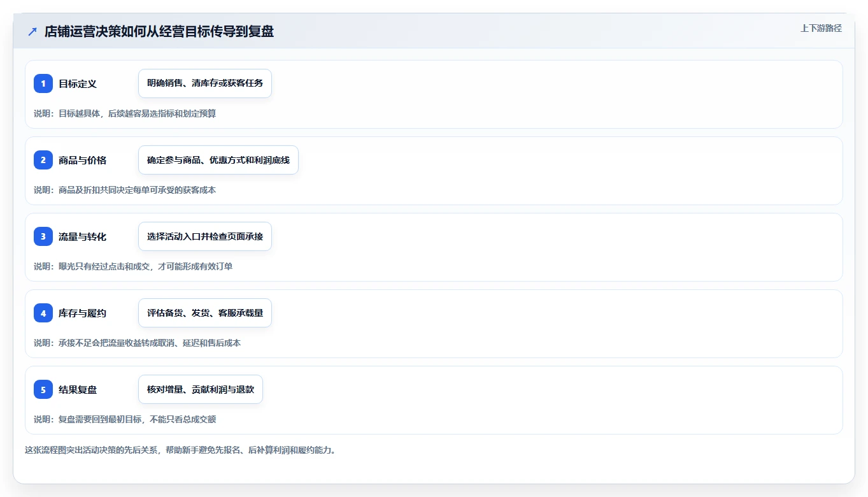868x497 pixels.
Task: Click the 流量与转化 step heading
Action: pos(82,236)
